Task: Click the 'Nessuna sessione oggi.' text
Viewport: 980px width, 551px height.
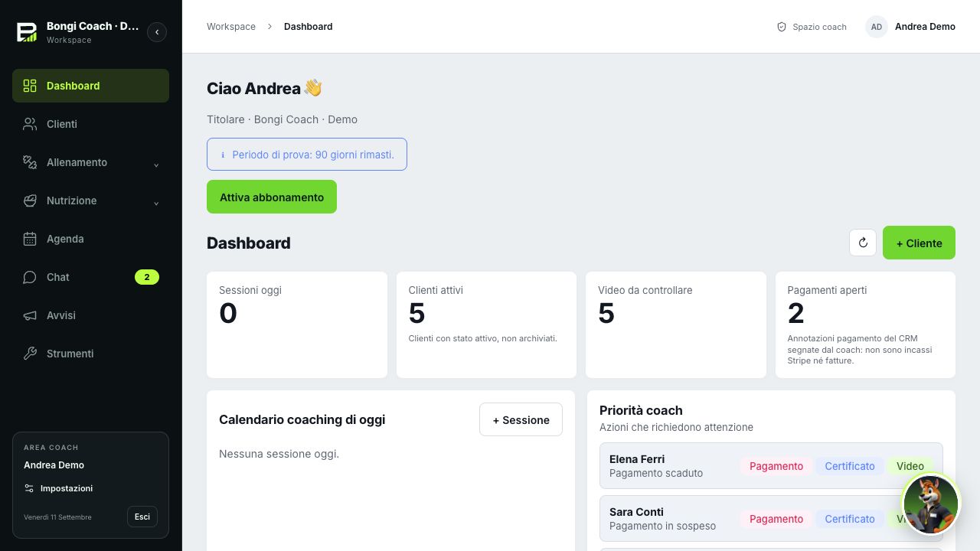Action: (x=279, y=454)
